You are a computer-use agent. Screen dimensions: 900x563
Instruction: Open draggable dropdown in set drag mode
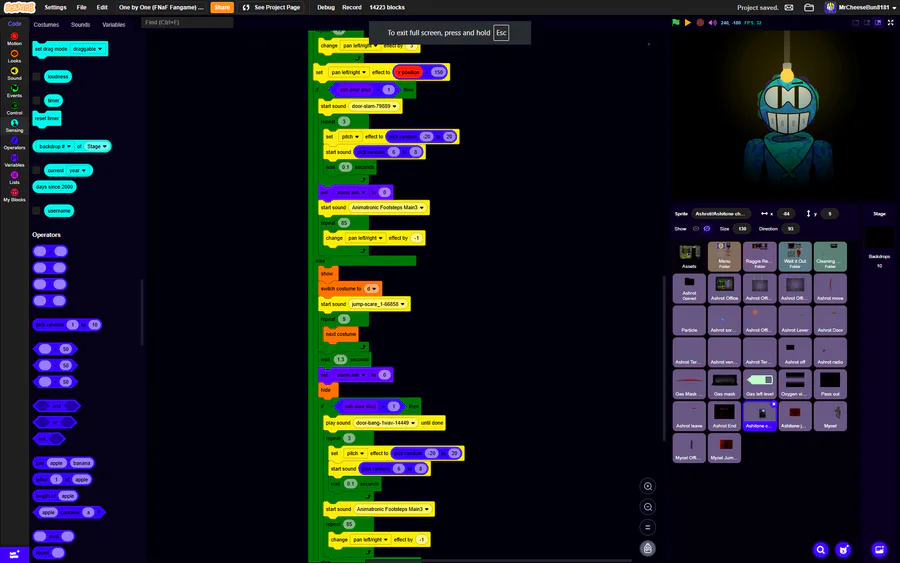coord(88,49)
